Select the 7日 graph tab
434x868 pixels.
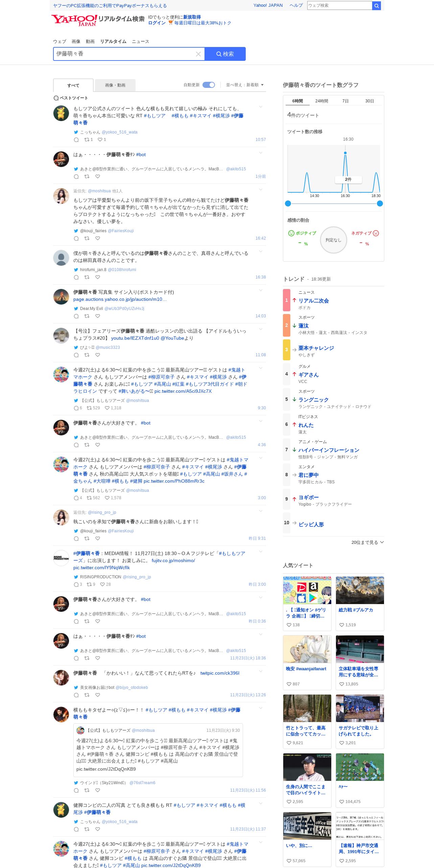point(345,101)
